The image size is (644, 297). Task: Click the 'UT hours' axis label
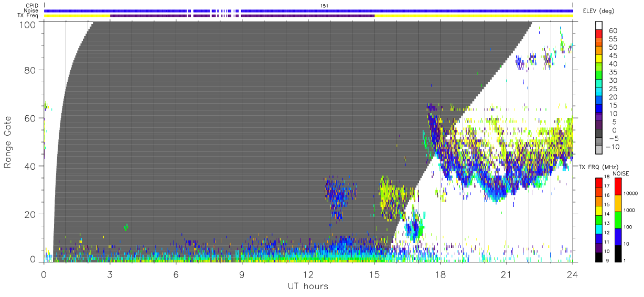click(x=308, y=286)
